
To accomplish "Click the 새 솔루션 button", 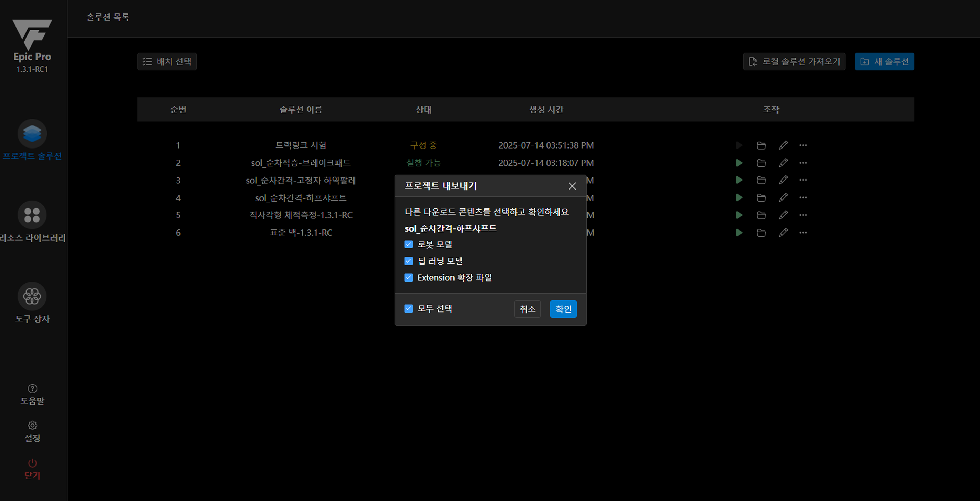I will pyautogui.click(x=884, y=62).
